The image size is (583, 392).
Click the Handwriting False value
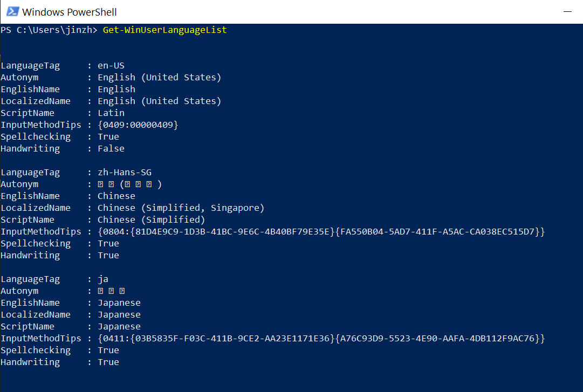tap(111, 149)
